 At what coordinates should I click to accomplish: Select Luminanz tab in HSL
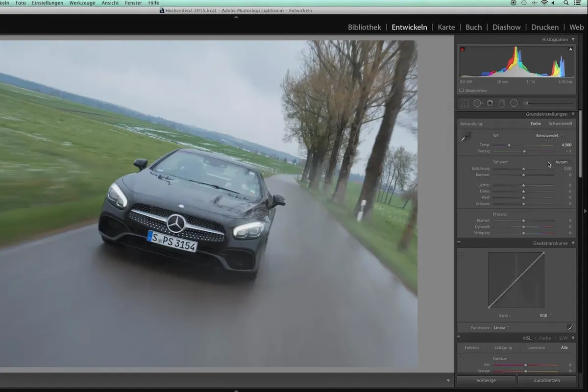(536, 347)
